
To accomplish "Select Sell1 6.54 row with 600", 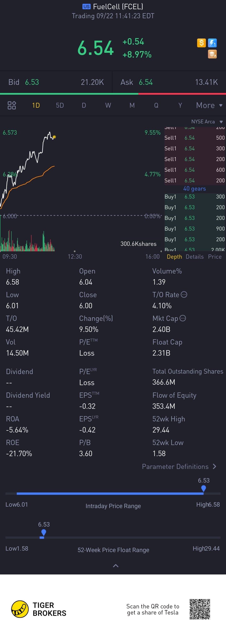I will (195, 170).
